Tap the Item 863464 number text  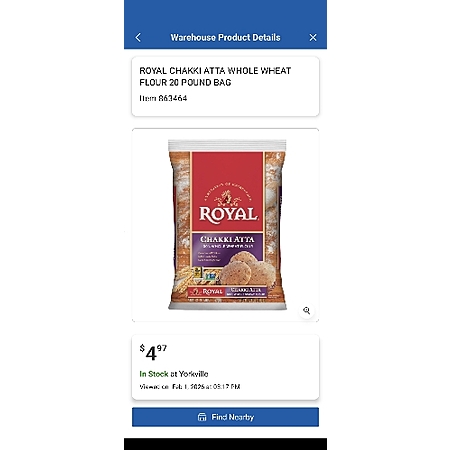[x=163, y=98]
